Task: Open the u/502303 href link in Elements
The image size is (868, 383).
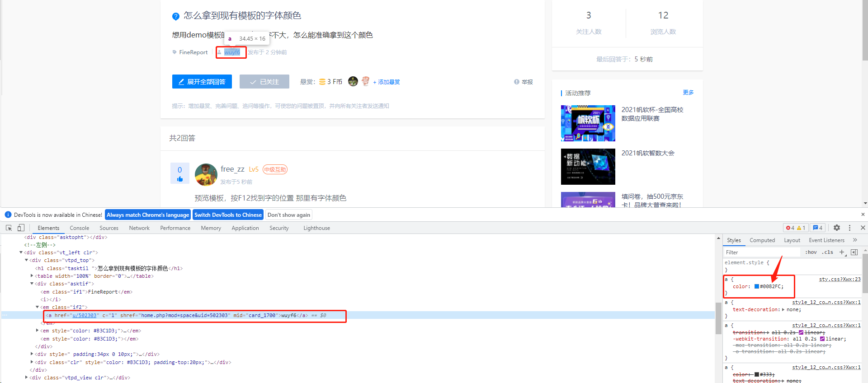Action: pos(84,315)
